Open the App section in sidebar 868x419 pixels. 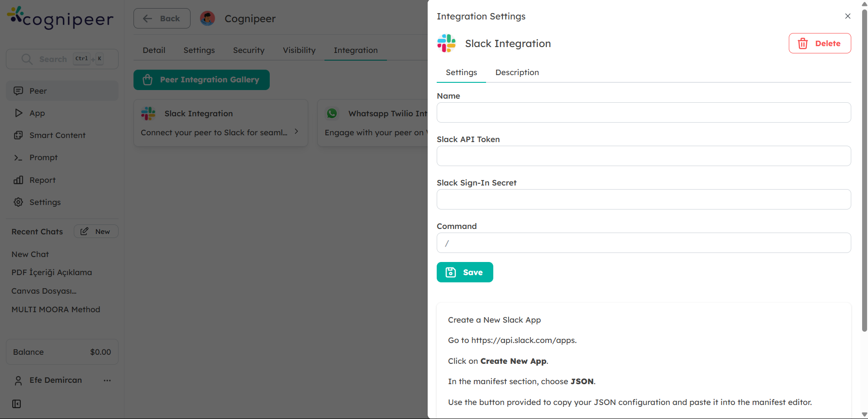pyautogui.click(x=37, y=113)
